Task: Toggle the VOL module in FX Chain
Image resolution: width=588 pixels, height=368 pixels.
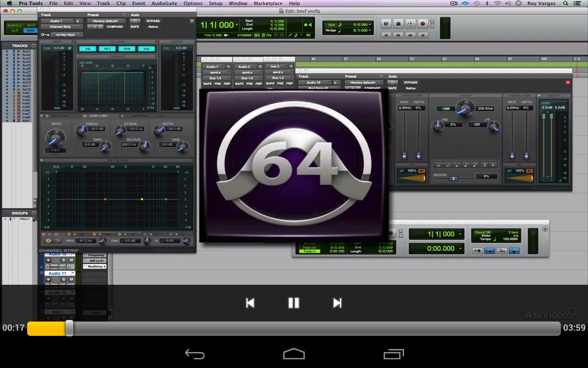Action: tap(147, 48)
